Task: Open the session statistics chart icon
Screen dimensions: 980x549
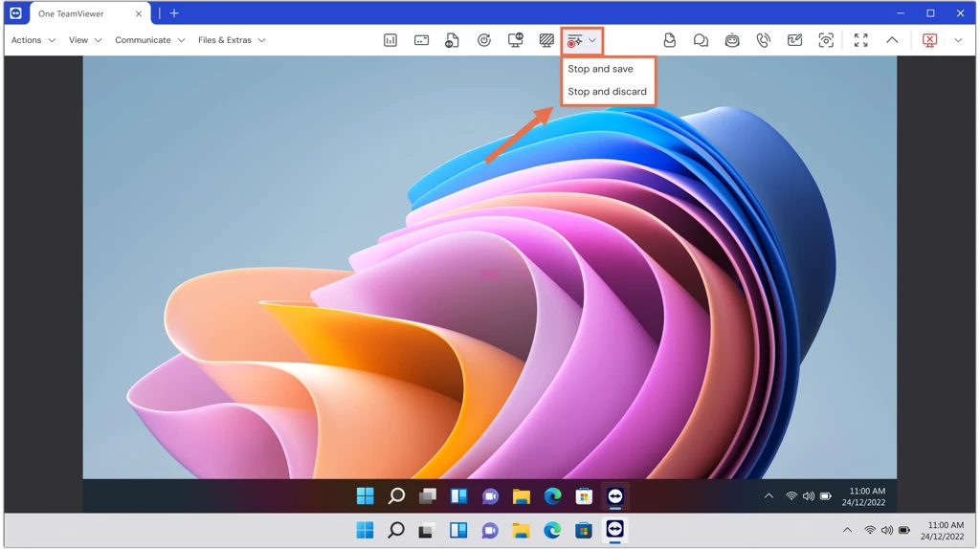Action: point(390,40)
